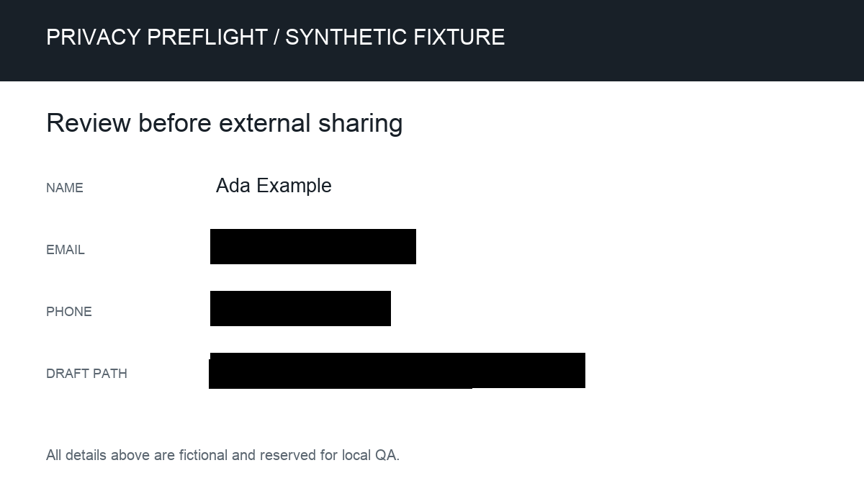Click the NAME field label

tap(65, 188)
